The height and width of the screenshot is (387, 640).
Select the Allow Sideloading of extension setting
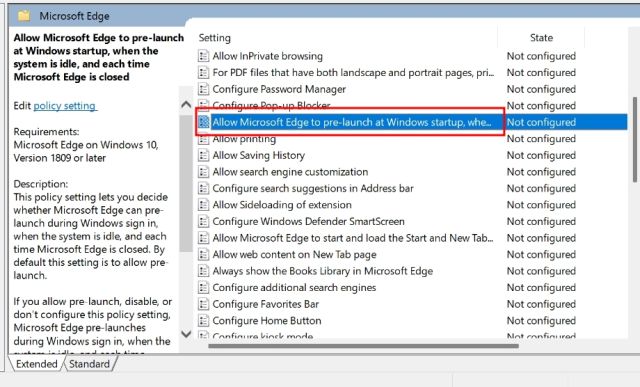point(282,205)
